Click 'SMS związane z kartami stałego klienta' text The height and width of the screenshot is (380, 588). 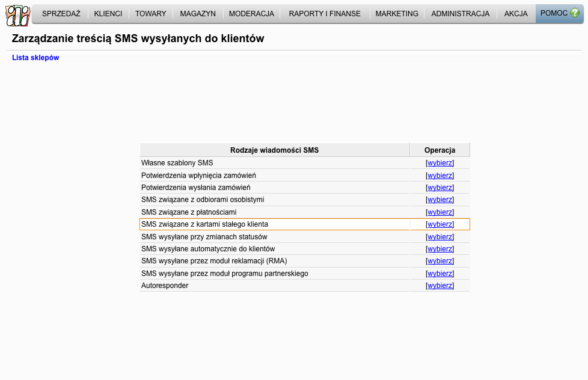point(204,224)
